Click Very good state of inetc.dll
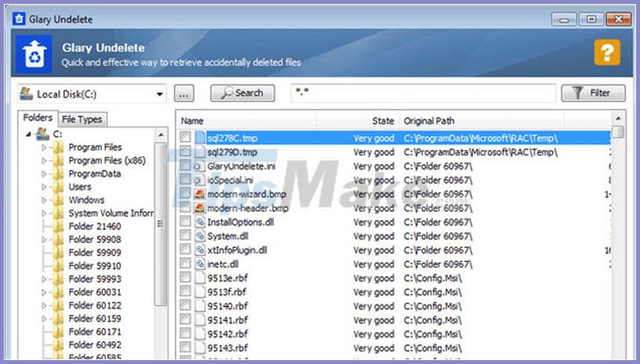 tap(374, 264)
